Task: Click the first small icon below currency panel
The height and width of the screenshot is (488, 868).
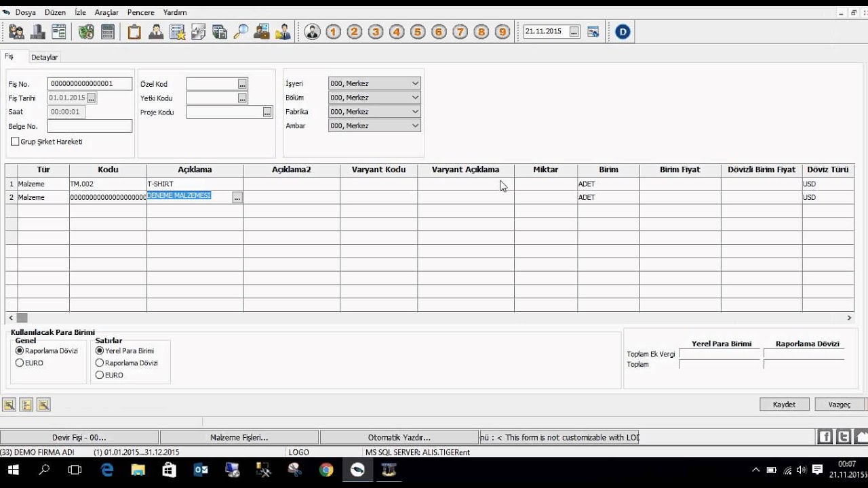Action: pos(9,405)
